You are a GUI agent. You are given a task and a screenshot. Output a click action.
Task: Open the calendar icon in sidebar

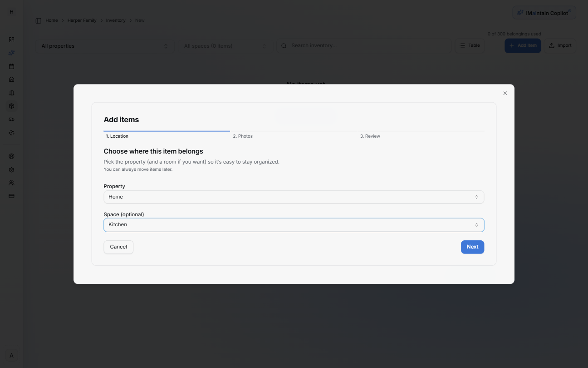point(11,66)
